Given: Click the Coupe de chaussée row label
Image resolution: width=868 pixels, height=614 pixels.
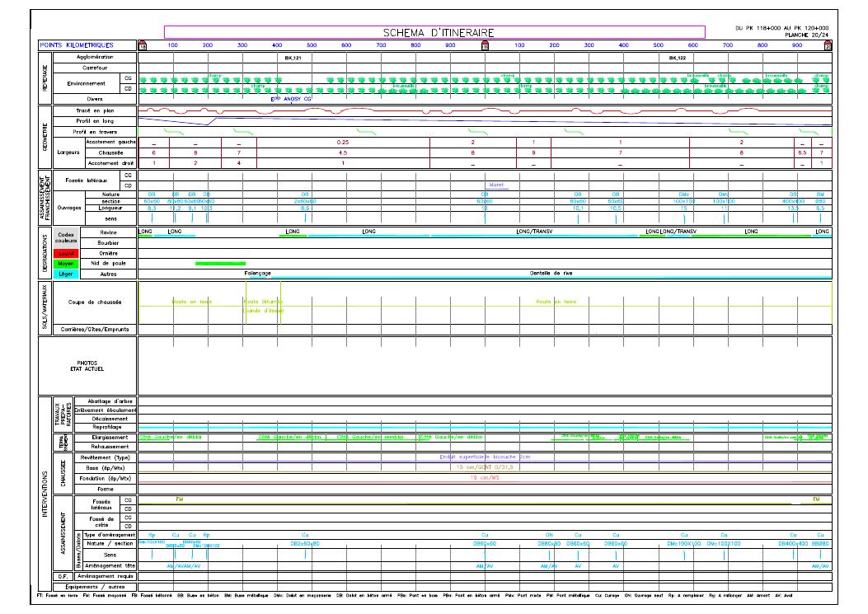Looking at the screenshot, I should click(95, 302).
